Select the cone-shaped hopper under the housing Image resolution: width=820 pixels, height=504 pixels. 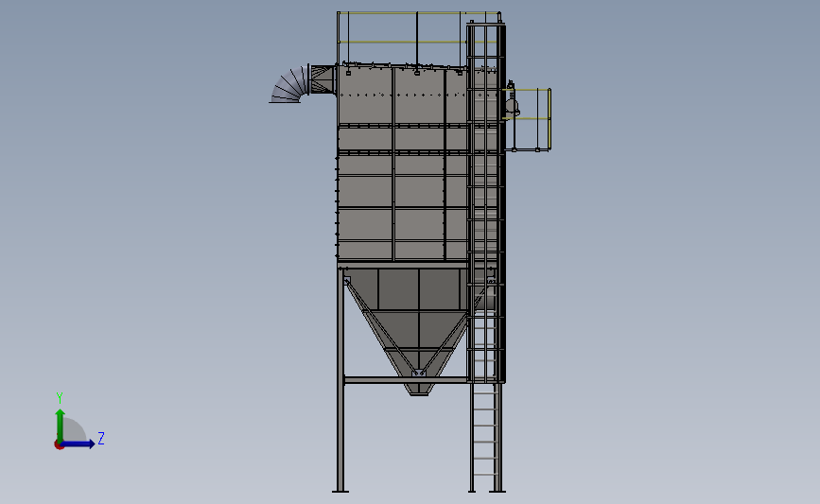coord(418,331)
